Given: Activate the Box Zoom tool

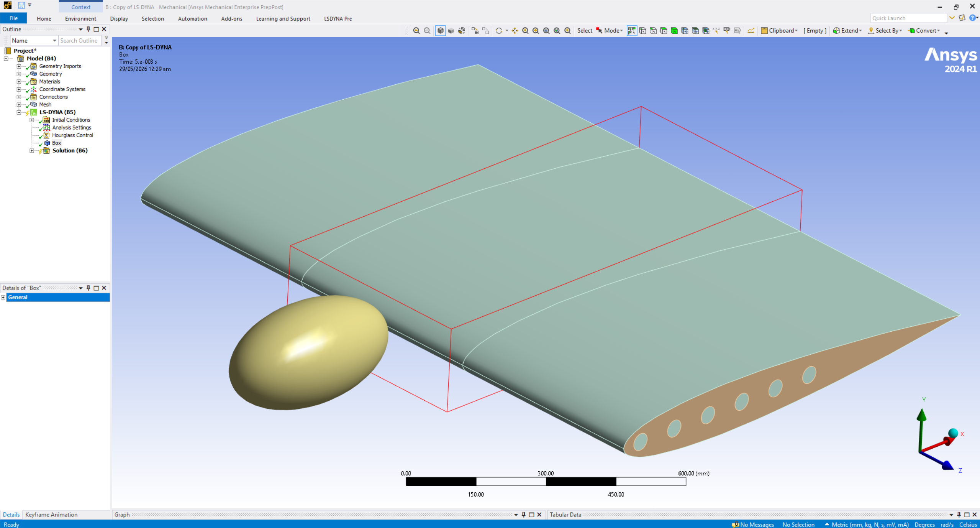Looking at the screenshot, I should [536, 31].
